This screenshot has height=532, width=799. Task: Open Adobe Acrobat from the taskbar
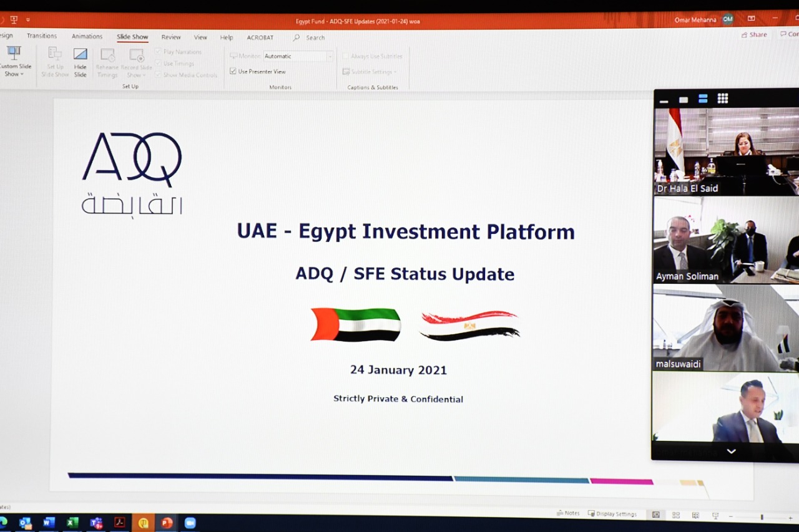tap(119, 523)
